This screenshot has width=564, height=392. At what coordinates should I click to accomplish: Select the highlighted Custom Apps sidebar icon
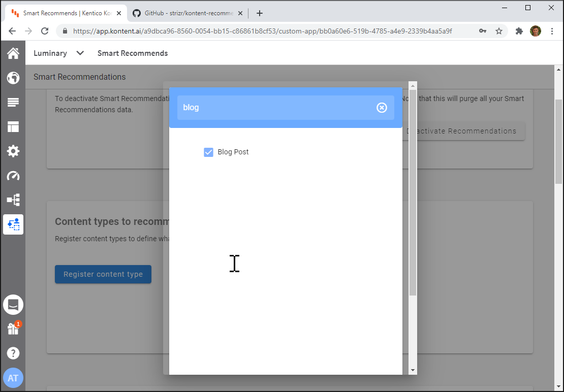(13, 224)
